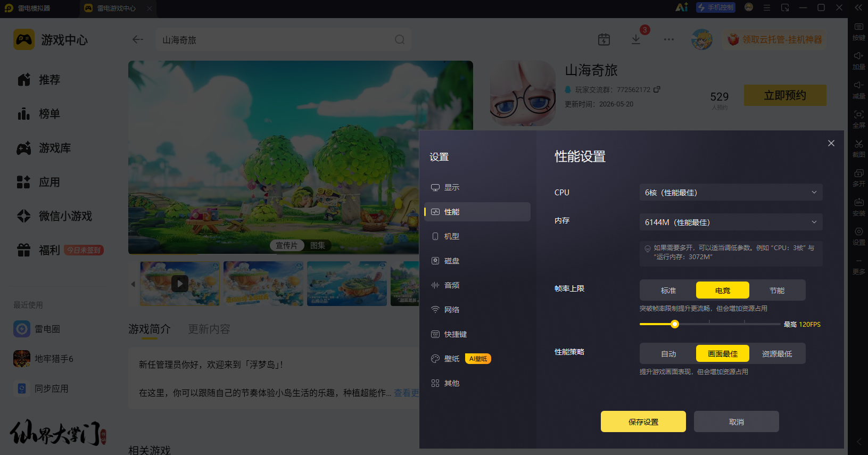Image resolution: width=868 pixels, height=455 pixels.
Task: Click 保存设置 to save settings
Action: [643, 421]
